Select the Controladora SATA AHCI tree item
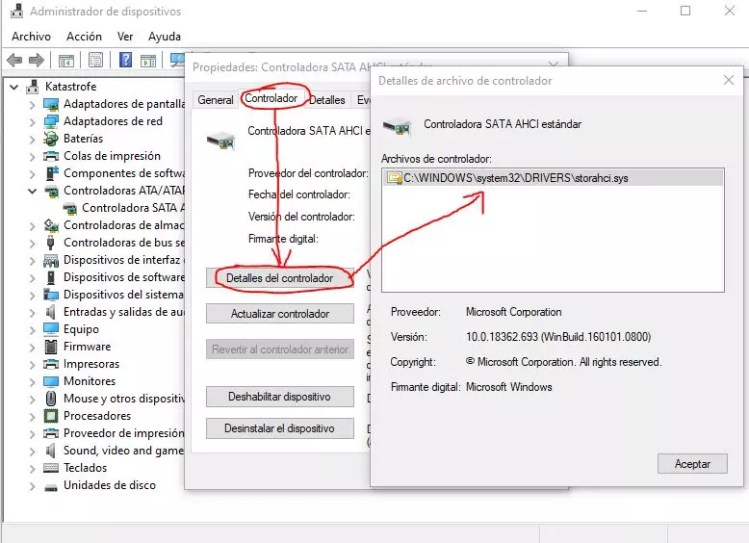 click(x=133, y=208)
